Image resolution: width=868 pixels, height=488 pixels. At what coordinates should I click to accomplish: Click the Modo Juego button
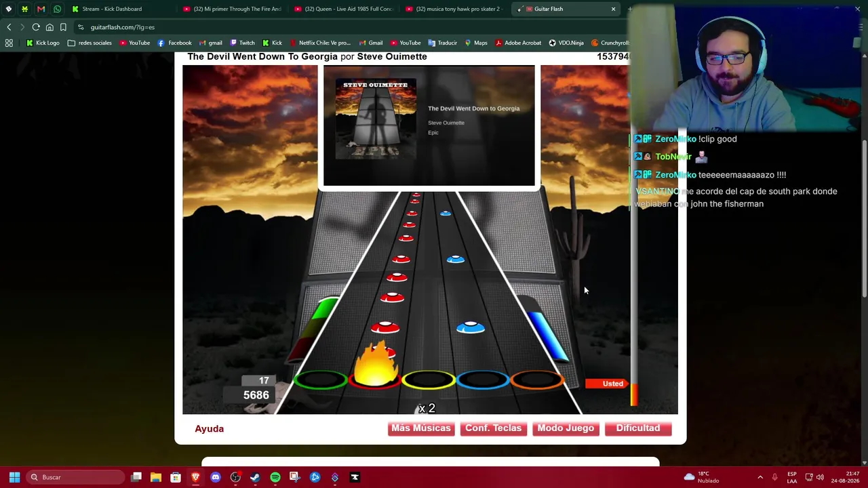tap(566, 428)
